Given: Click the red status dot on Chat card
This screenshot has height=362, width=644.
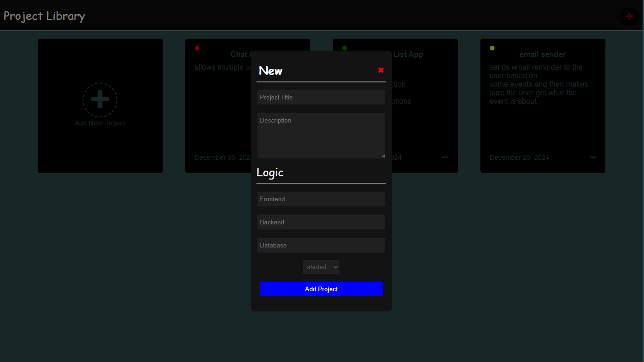Looking at the screenshot, I should (x=197, y=48).
